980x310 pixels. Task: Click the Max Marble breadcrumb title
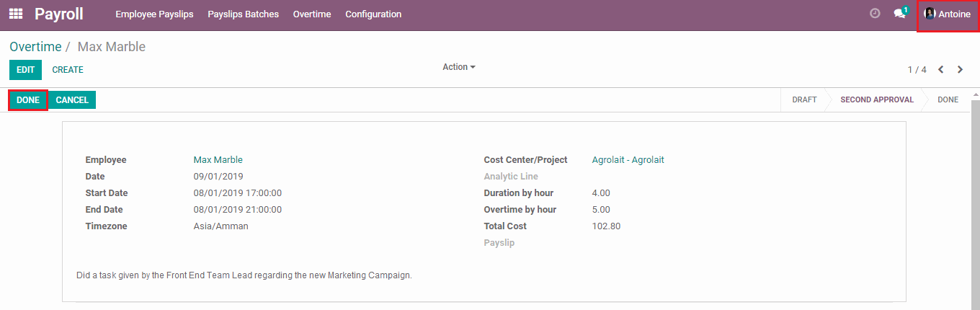click(112, 47)
